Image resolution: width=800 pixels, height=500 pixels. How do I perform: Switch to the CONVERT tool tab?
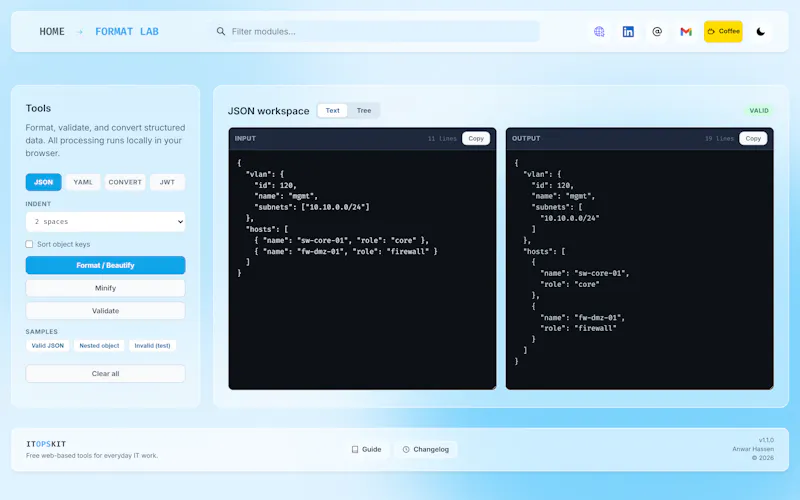pyautogui.click(x=125, y=182)
